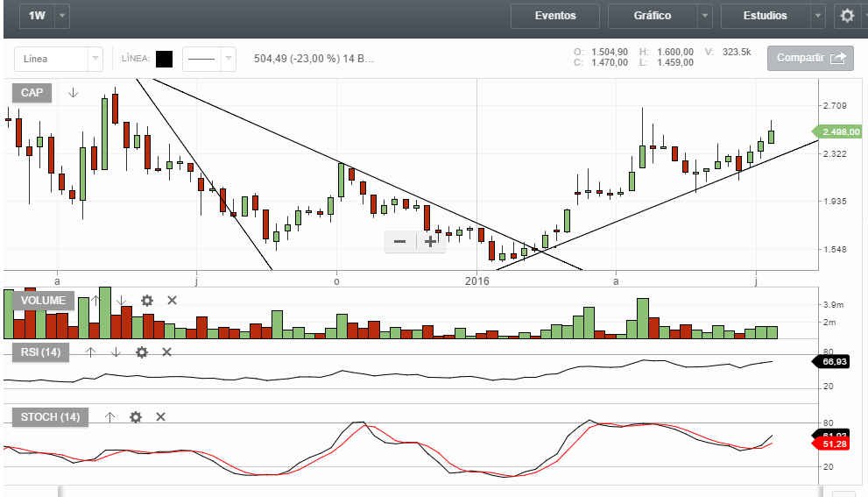The width and height of the screenshot is (868, 497).
Task: Open STOCH (14) settings gear
Action: click(136, 416)
